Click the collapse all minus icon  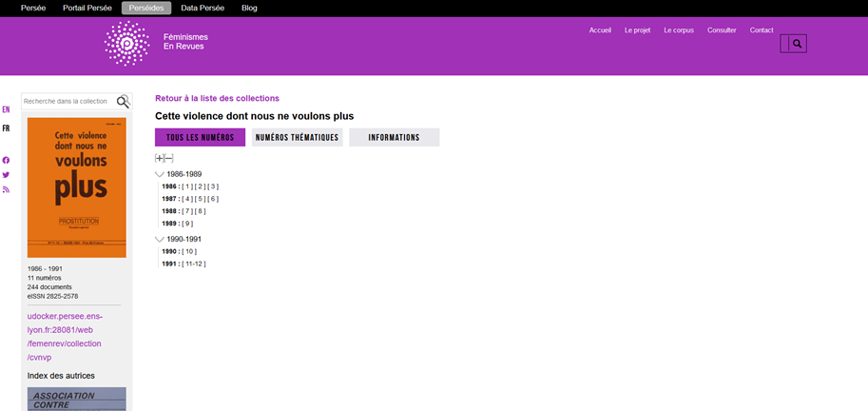[169, 158]
